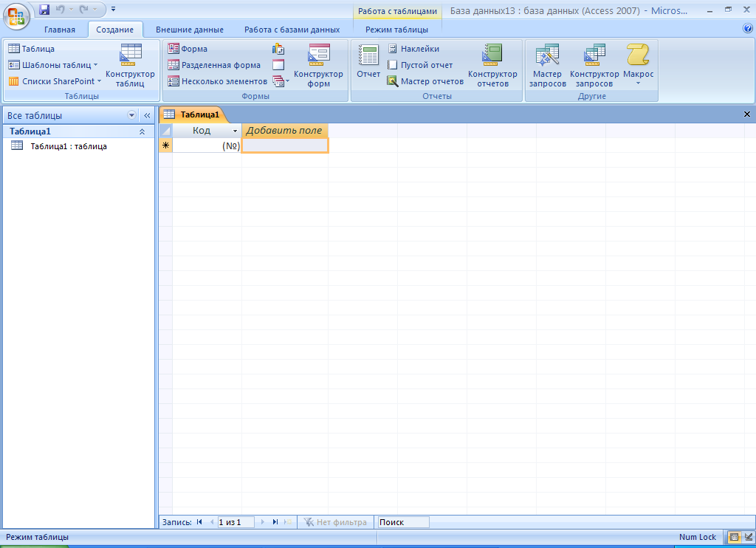Screen dimensions: 756x548
Task: Open the Undo history dropdown arrow
Action: [72, 9]
